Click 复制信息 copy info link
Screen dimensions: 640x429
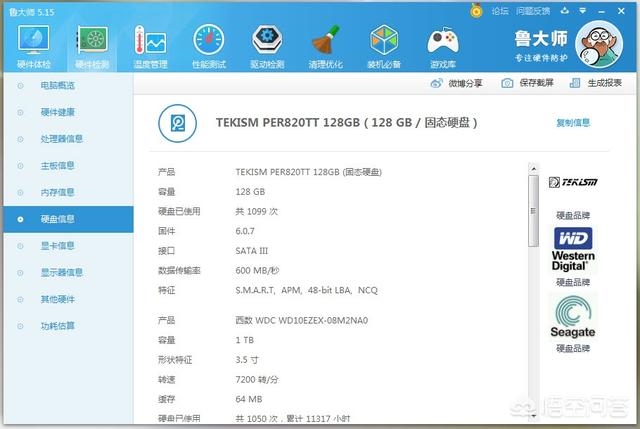[573, 123]
